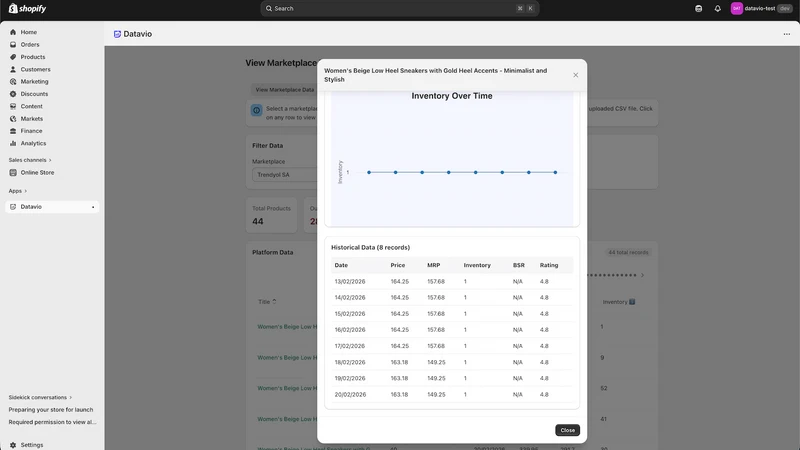
Task: Click the Settings gear icon
Action: pos(13,445)
